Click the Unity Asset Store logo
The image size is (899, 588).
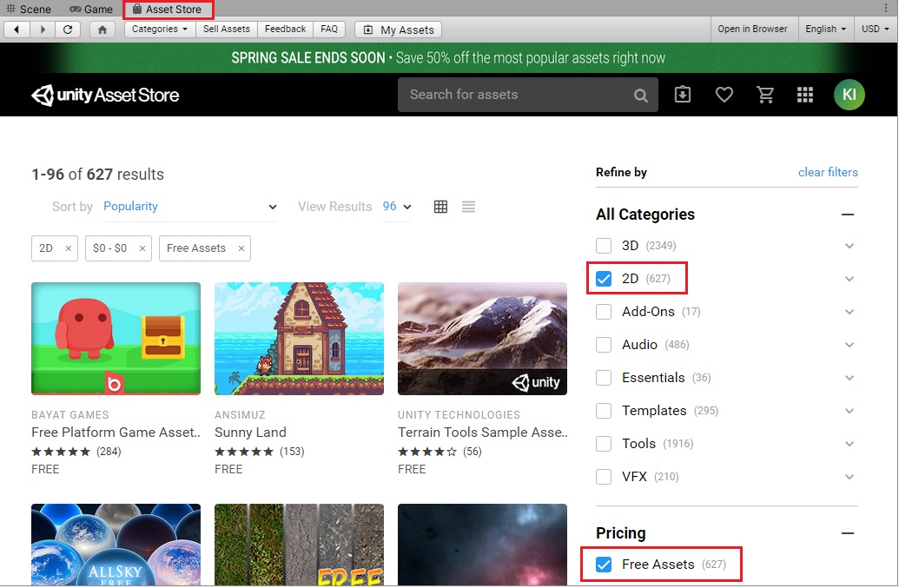click(x=105, y=96)
